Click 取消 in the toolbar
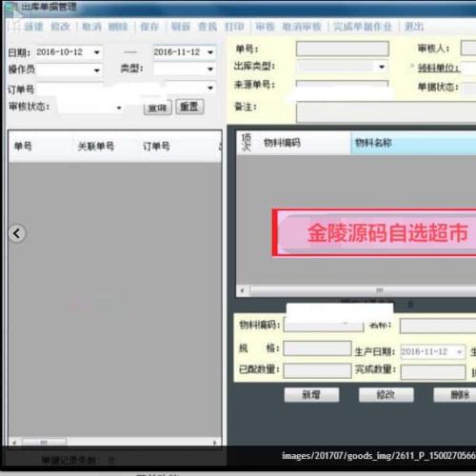 [91, 27]
